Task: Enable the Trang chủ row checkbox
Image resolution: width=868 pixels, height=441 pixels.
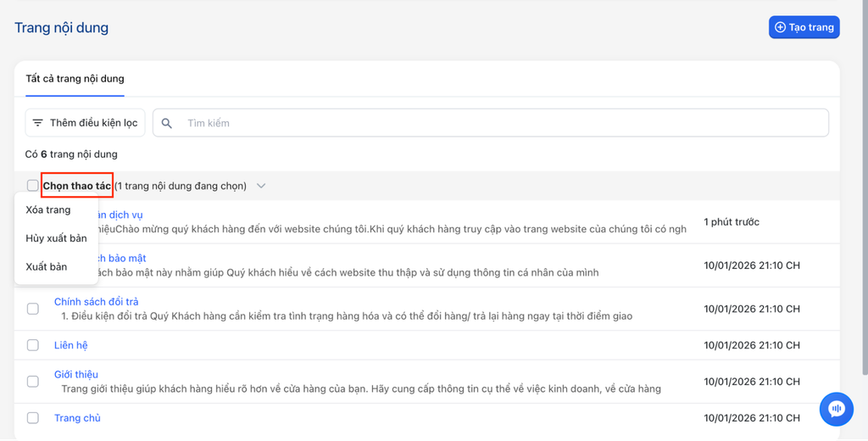Action: (x=32, y=418)
